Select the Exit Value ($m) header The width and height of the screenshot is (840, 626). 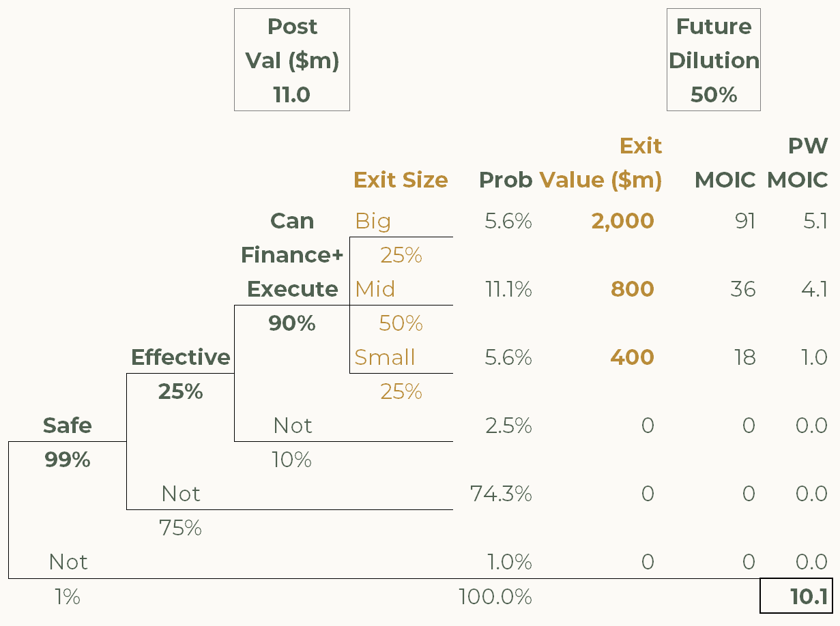tap(600, 163)
